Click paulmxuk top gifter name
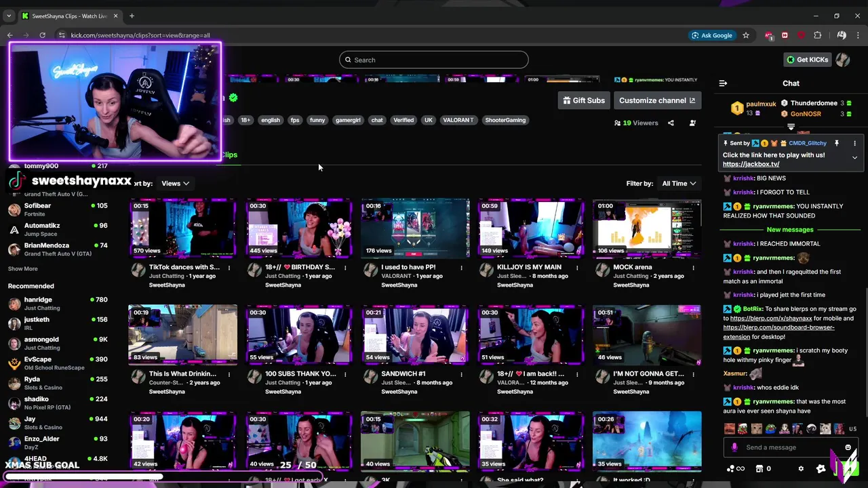 (761, 104)
